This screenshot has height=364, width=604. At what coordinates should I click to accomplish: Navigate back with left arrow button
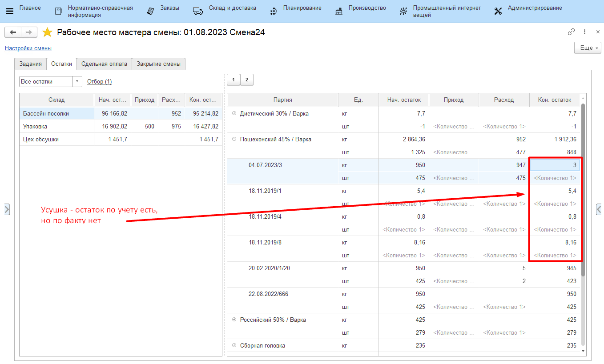click(13, 32)
